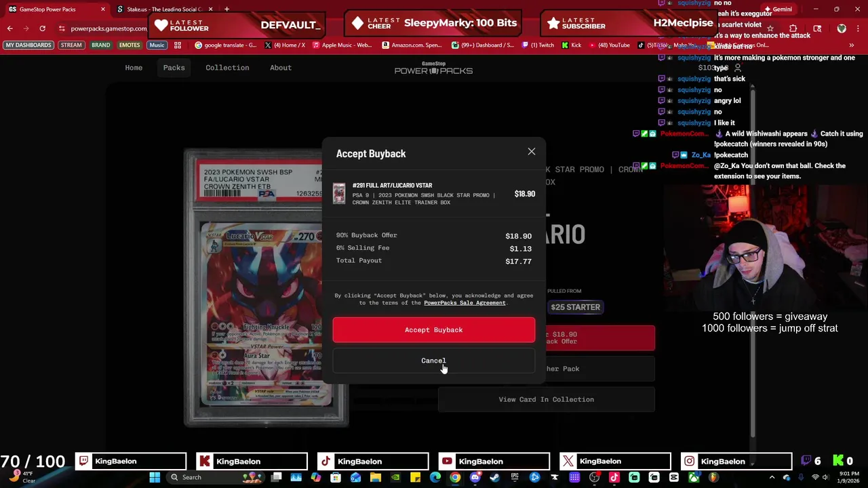Screen dimensions: 868x488
Task: Open the Amazon.com bookmark
Action: [412, 45]
